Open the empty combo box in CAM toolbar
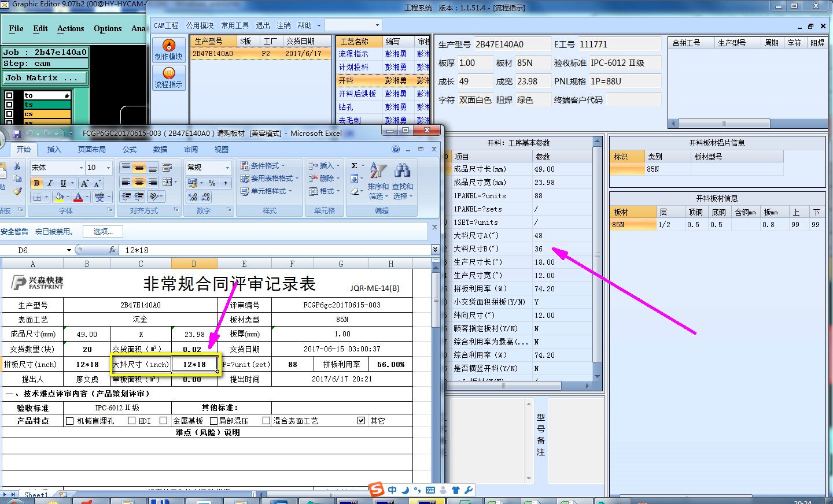833x504 pixels. [353, 25]
